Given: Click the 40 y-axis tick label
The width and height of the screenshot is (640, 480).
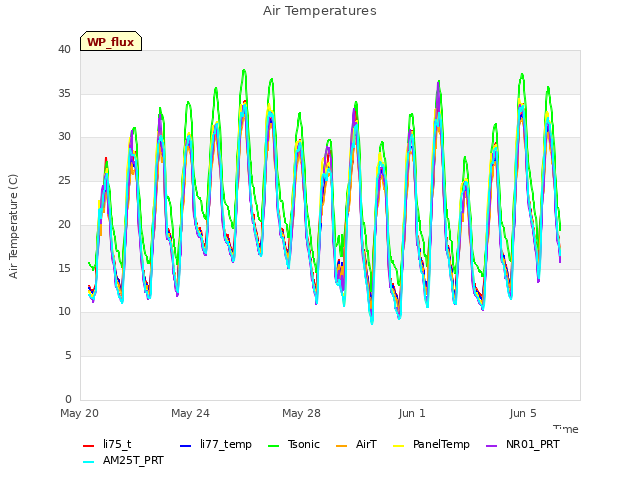Looking at the screenshot, I should coord(64,50).
